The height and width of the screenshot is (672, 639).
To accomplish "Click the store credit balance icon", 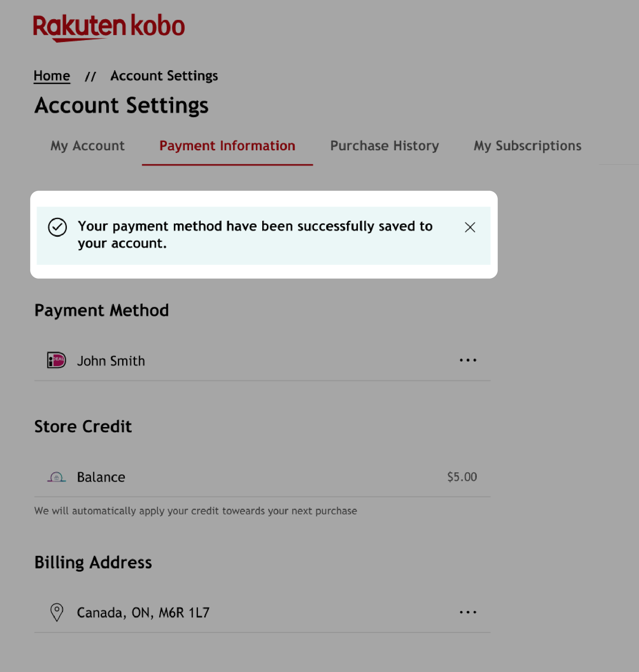I will tap(57, 476).
